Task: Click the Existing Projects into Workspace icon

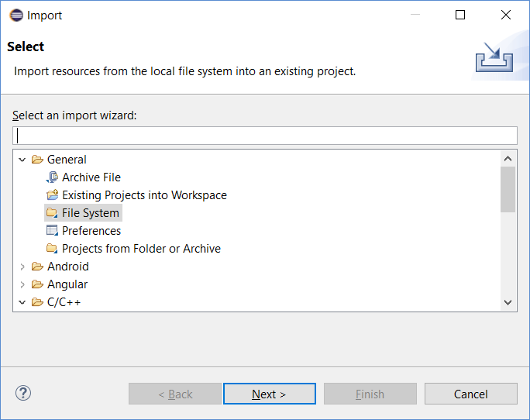Action: [x=52, y=195]
